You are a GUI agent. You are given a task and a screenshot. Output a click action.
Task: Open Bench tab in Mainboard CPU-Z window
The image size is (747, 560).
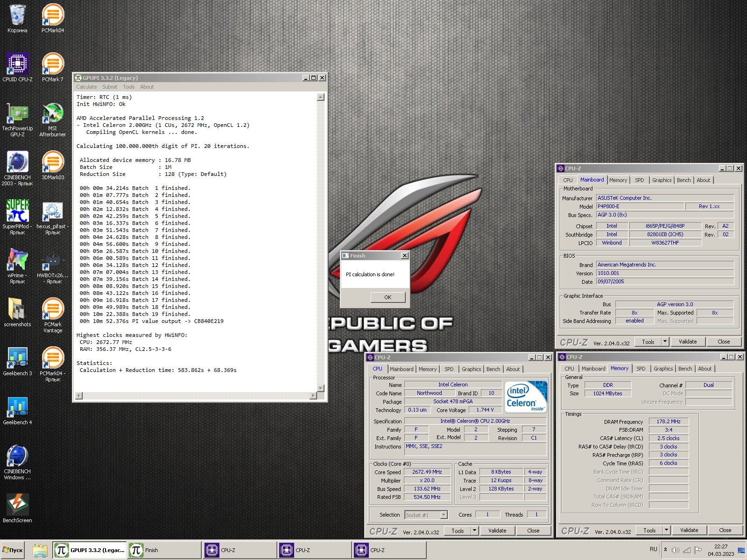(x=684, y=180)
